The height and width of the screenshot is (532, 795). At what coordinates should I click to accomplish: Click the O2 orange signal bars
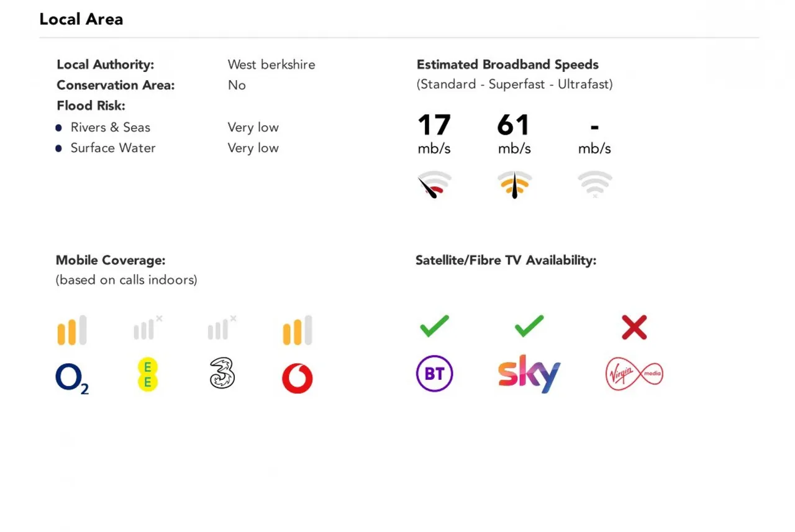pos(72,330)
